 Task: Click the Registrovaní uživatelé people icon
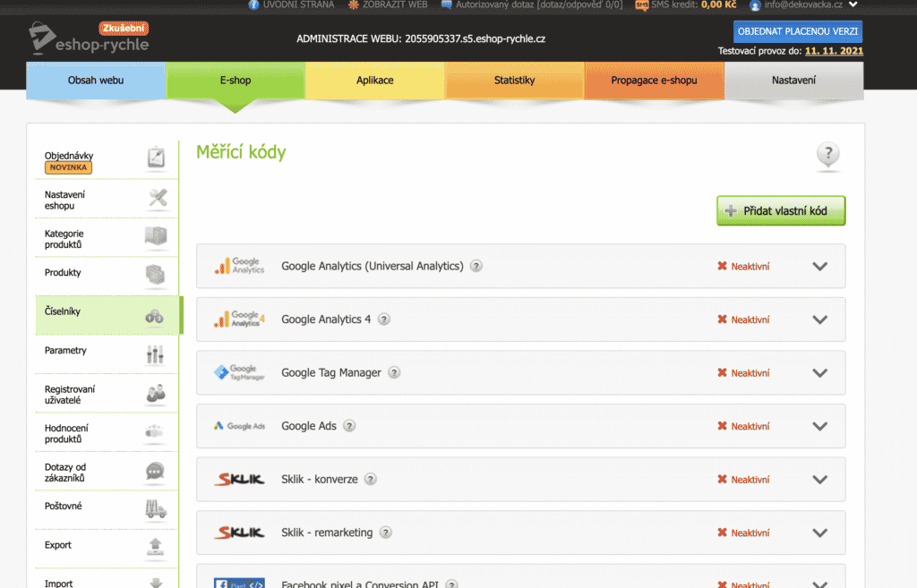(x=156, y=394)
